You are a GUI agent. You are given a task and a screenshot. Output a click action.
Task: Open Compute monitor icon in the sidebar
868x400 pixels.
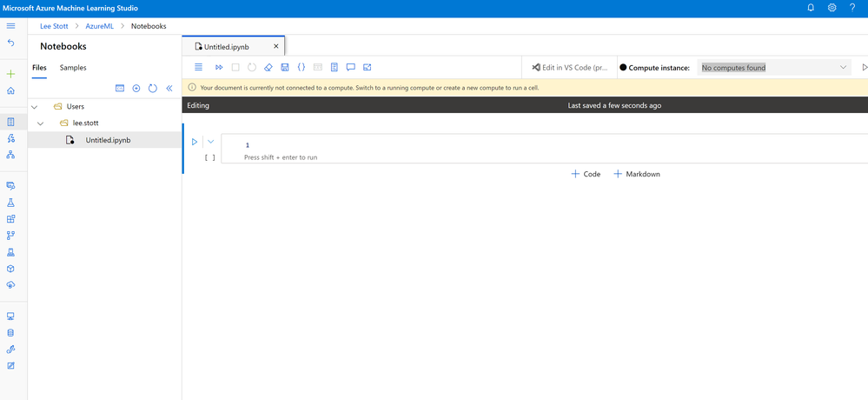10,317
